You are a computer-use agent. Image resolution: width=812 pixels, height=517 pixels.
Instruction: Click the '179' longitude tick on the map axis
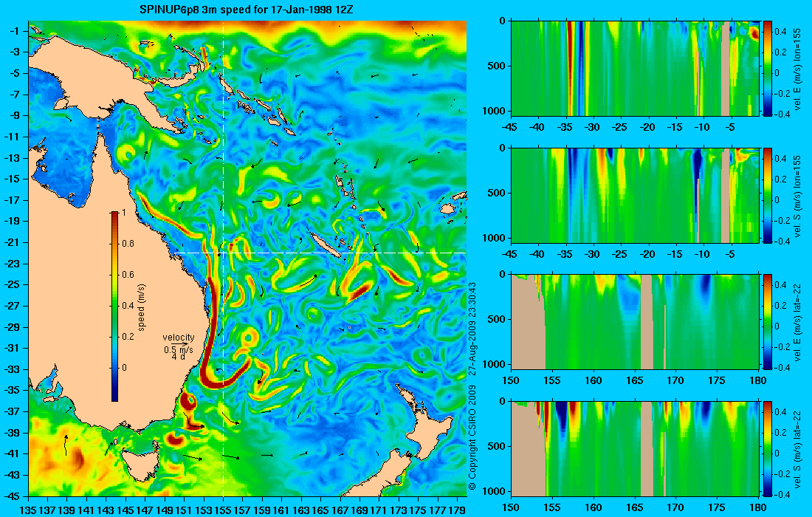click(457, 510)
